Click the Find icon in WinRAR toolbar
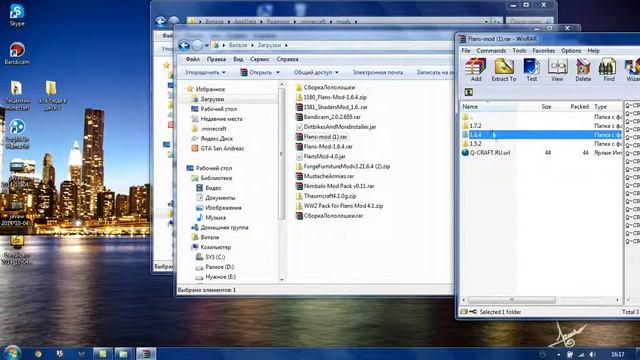This screenshot has height=360, width=640. click(x=609, y=70)
